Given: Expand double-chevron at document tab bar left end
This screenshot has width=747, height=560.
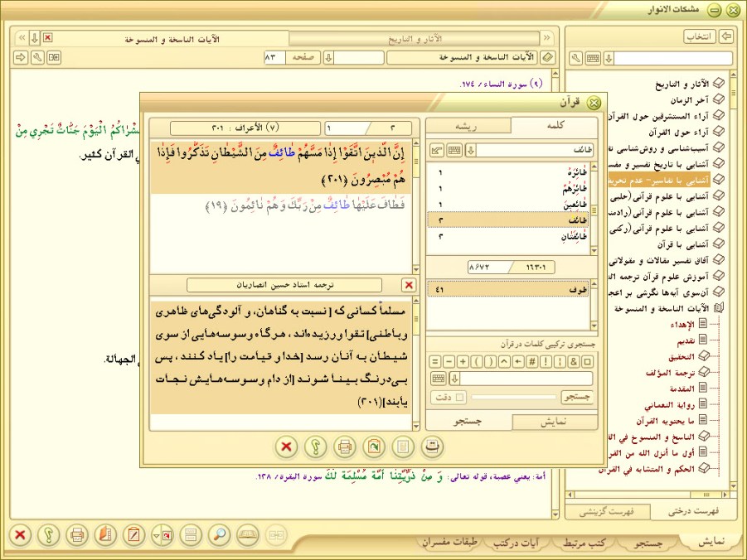Looking at the screenshot, I should (22, 37).
